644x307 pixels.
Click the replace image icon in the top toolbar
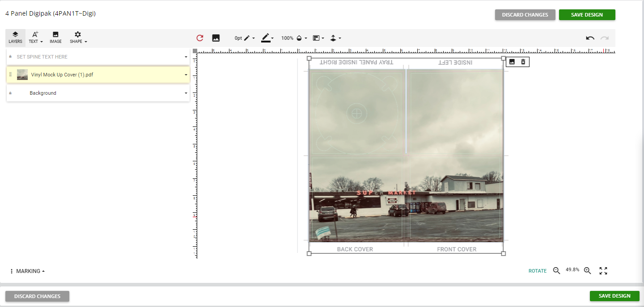tap(216, 38)
